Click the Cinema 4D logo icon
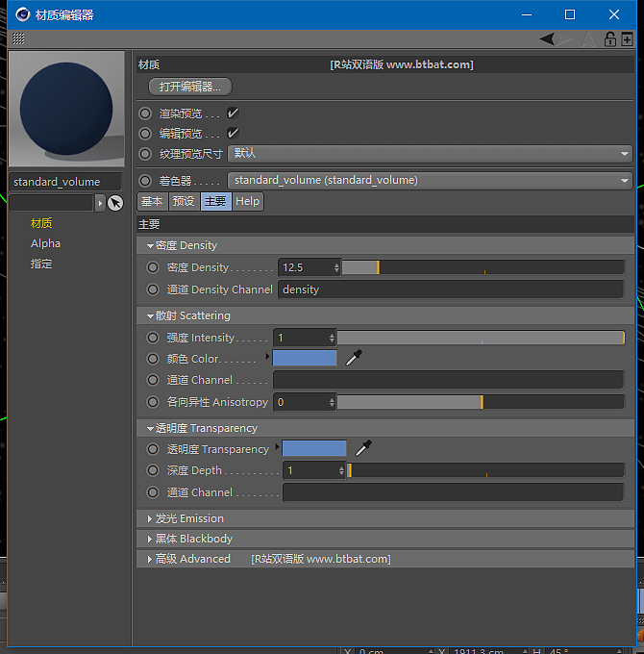 point(22,14)
